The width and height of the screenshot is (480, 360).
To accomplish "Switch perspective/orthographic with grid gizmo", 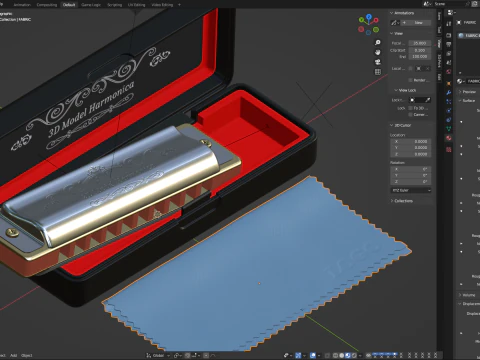I will click(x=378, y=72).
